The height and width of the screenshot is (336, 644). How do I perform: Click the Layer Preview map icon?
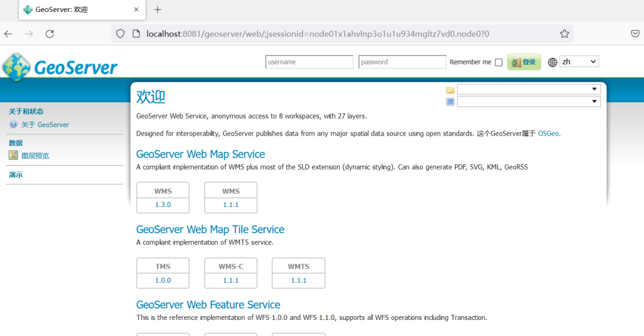13,155
